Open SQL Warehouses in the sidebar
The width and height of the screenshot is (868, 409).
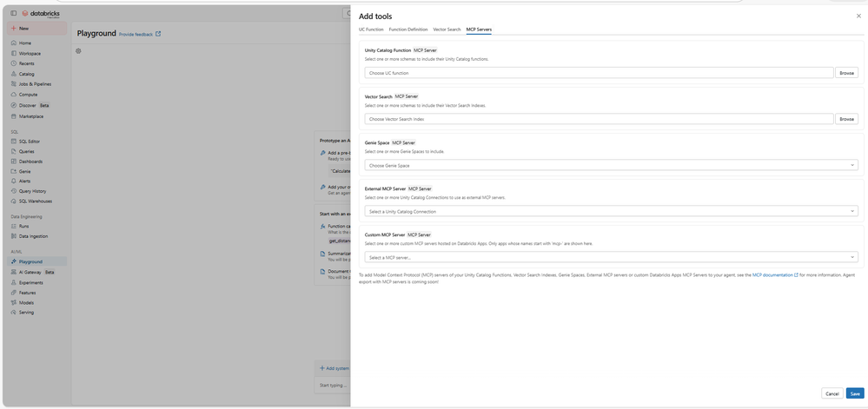[37, 201]
